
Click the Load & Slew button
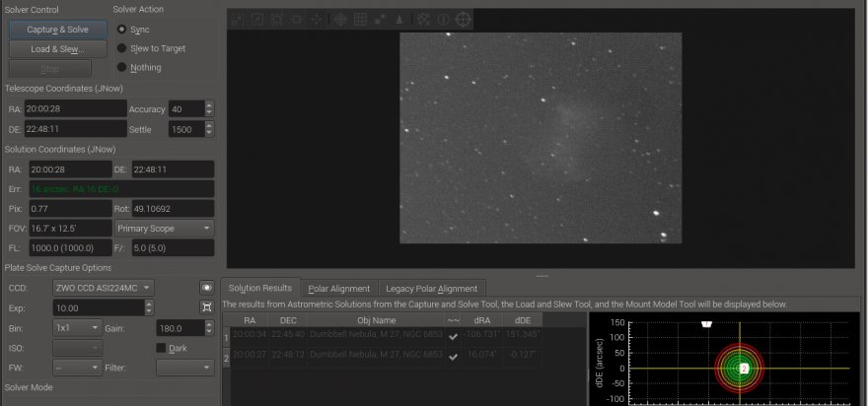click(57, 48)
